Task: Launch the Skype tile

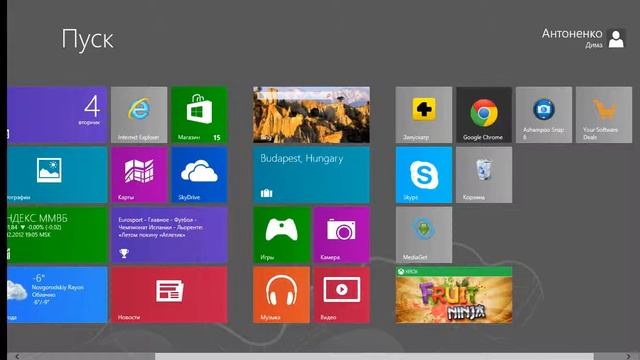Action: tap(424, 175)
